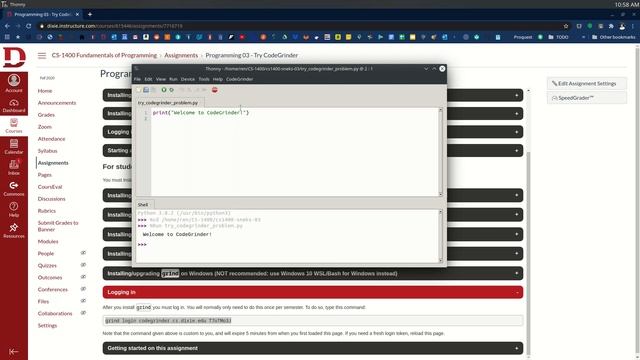This screenshot has width=640, height=360.
Task: Open Grades in the course navigation
Action: tap(46, 115)
